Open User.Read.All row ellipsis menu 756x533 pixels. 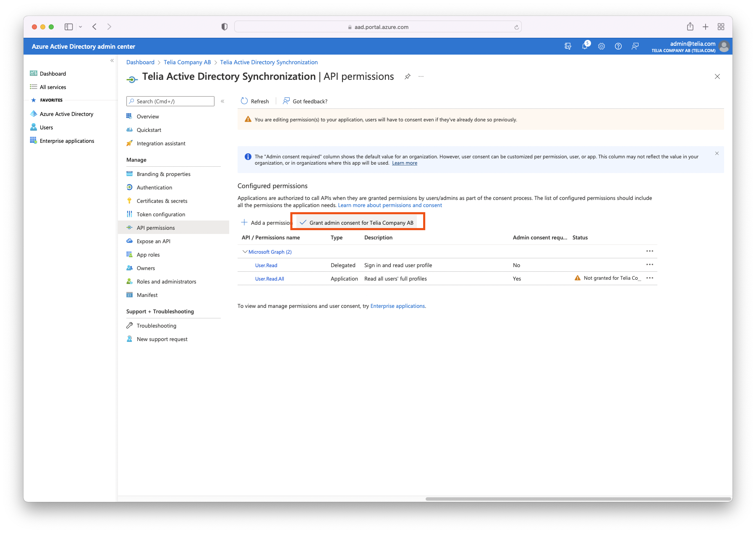click(x=650, y=278)
